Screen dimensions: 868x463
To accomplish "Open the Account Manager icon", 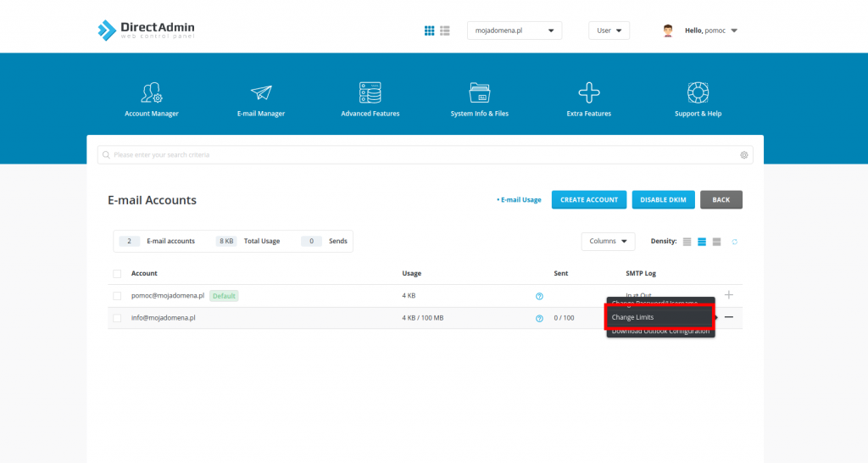I will point(152,92).
